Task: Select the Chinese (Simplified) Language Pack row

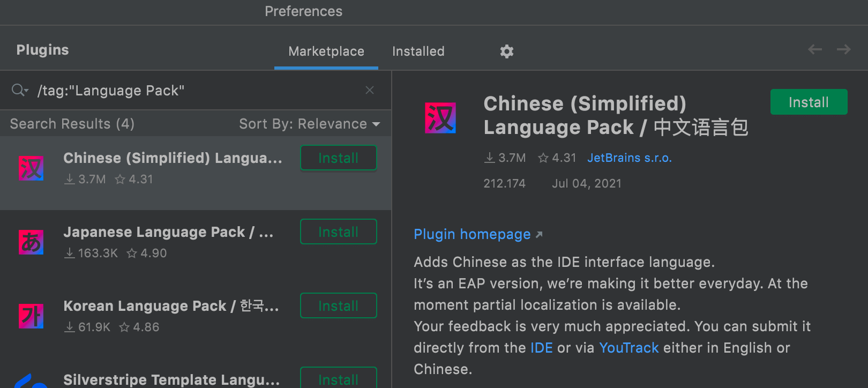Action: (x=196, y=173)
